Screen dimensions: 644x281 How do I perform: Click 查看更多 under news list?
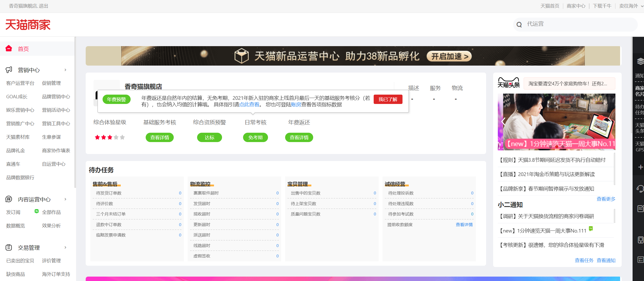606,199
